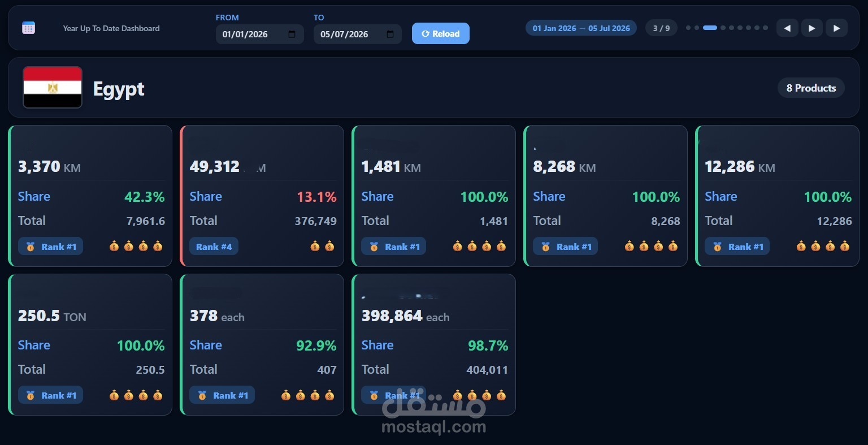Click the medal icon in the 8,268 KM card
The height and width of the screenshot is (445, 868).
(x=546, y=247)
